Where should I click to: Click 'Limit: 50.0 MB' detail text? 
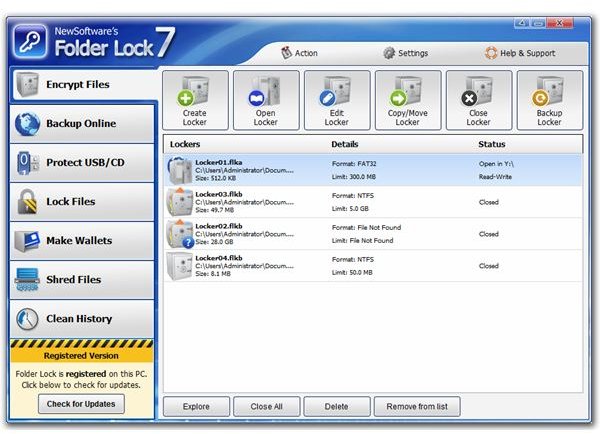352,272
